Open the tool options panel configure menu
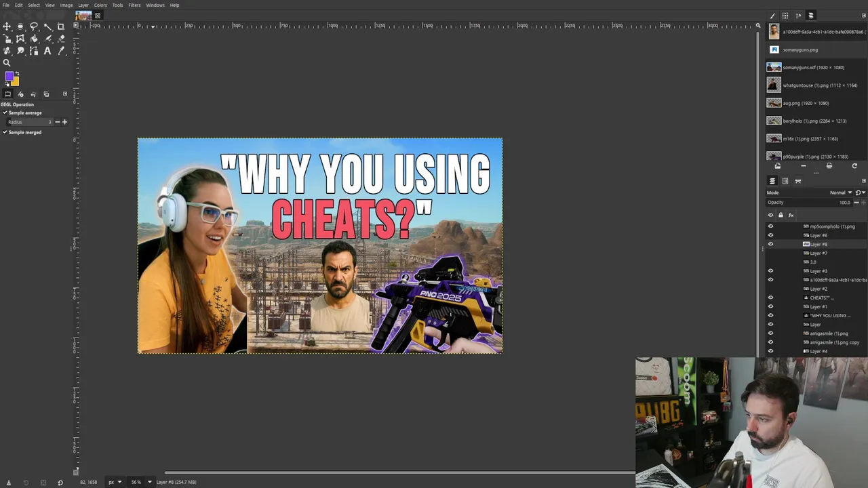The image size is (868, 488). [65, 94]
